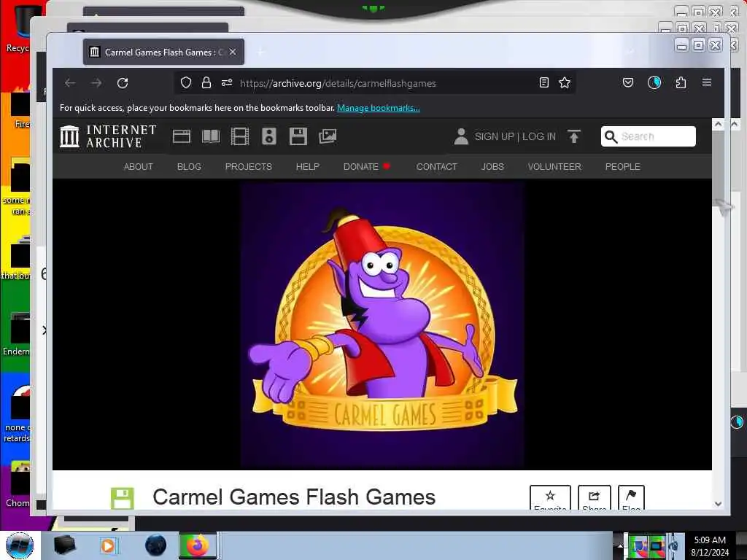The height and width of the screenshot is (560, 747).
Task: Select the Carmel Games Flash Games title text
Action: click(294, 497)
